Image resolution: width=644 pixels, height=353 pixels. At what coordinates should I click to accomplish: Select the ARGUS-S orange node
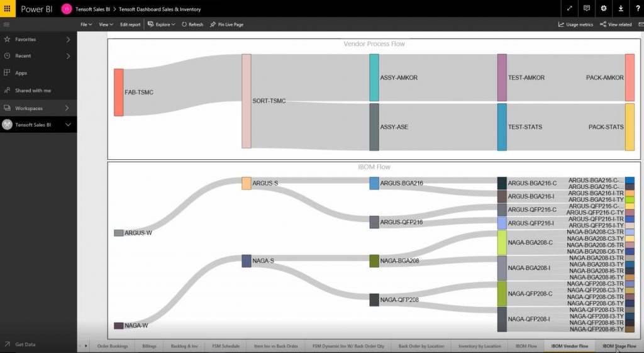tap(247, 183)
